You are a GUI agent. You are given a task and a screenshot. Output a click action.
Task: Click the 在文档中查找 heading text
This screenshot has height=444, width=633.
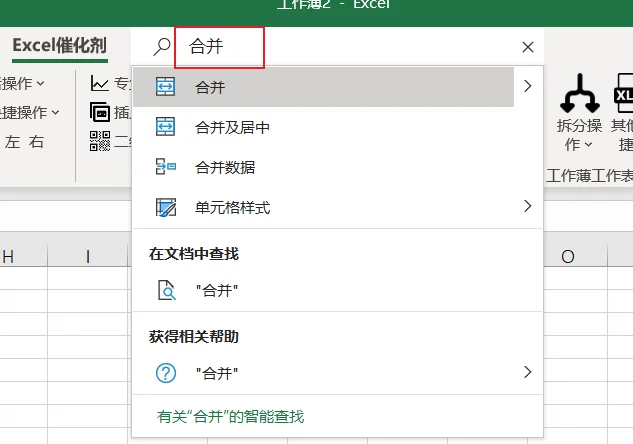pos(194,254)
